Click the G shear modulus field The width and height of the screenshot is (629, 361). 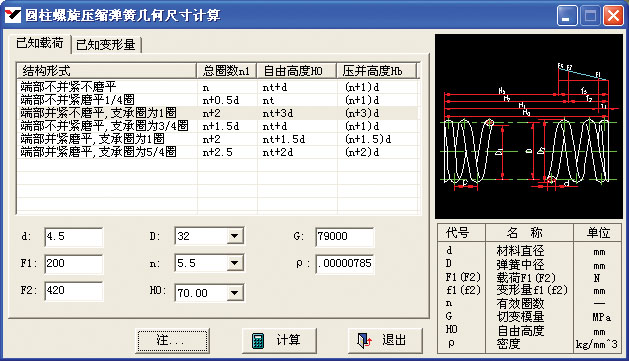(345, 236)
